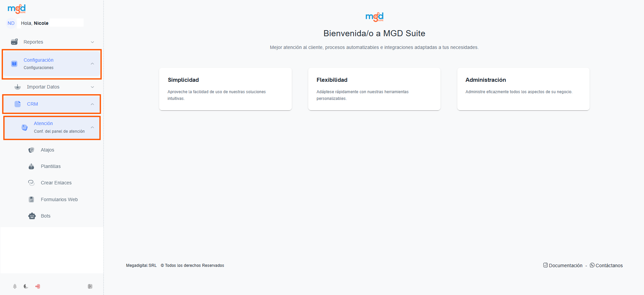Click the Crear Enlaces link icon
The height and width of the screenshot is (295, 644).
pyautogui.click(x=32, y=183)
